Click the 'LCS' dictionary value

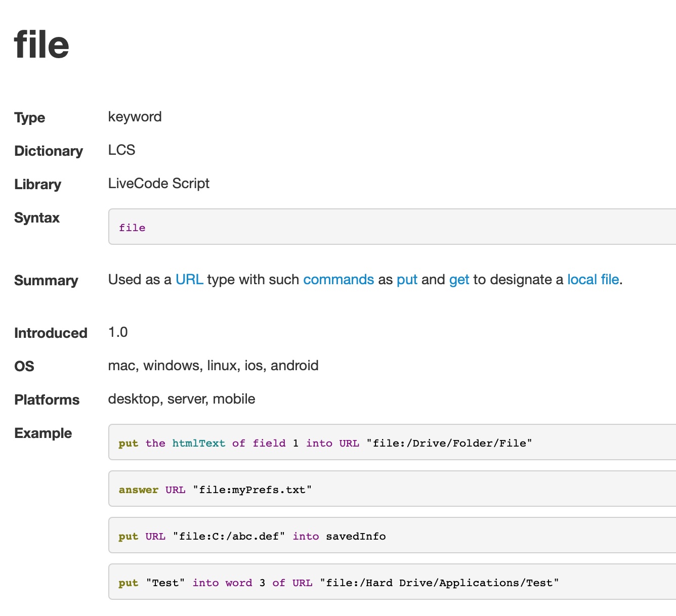pos(121,150)
